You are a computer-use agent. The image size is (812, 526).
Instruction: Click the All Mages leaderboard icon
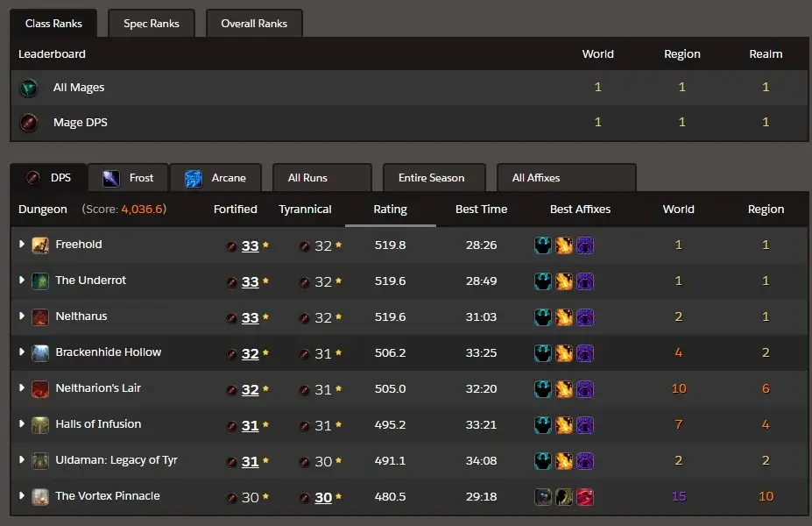29,87
